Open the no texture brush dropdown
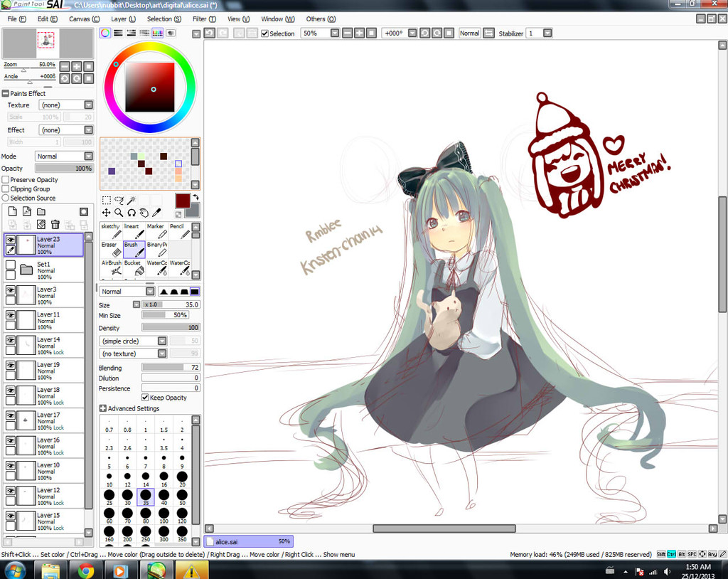 pos(162,354)
